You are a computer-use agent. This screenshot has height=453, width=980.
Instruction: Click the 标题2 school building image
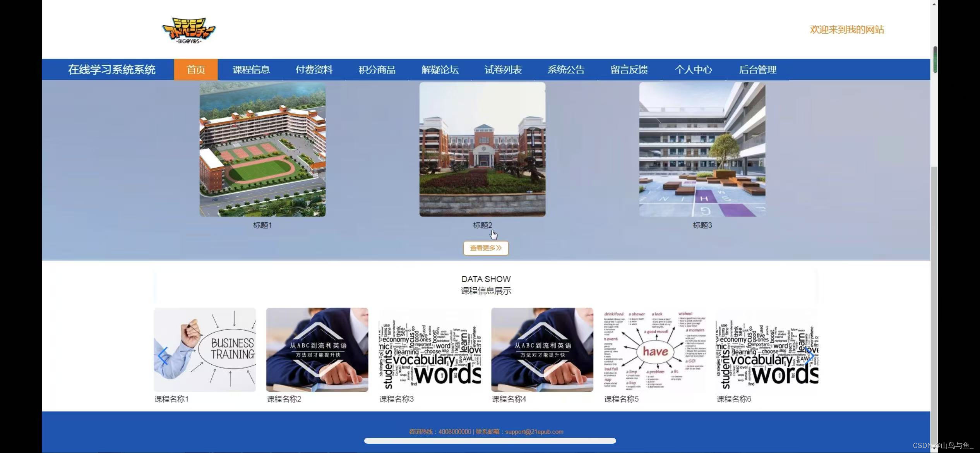(482, 149)
